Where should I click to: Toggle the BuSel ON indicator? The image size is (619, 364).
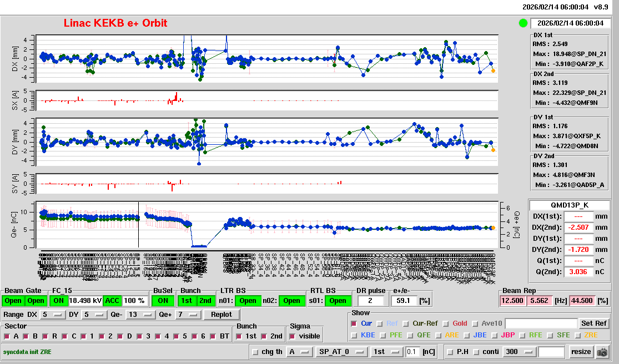tap(163, 301)
